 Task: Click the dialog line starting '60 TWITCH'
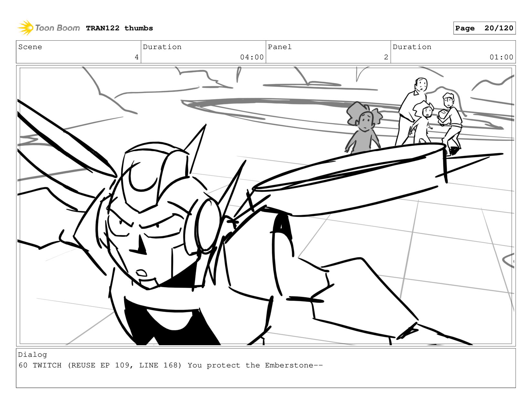(170, 365)
